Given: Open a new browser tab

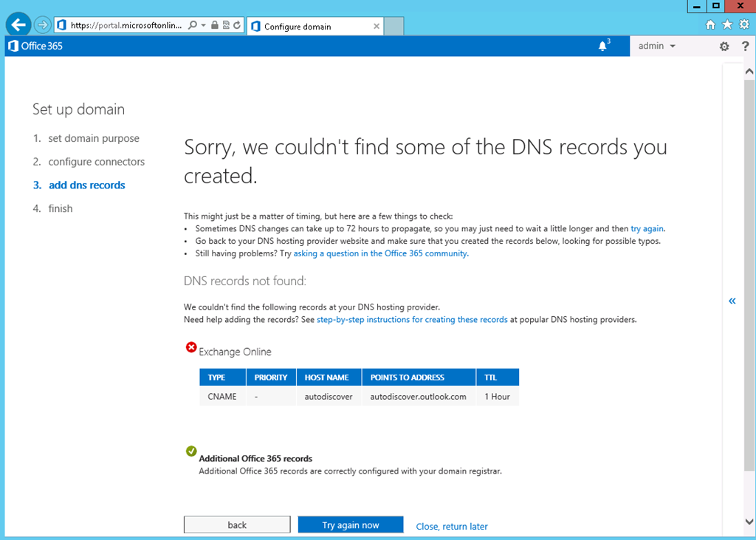Looking at the screenshot, I should point(394,27).
